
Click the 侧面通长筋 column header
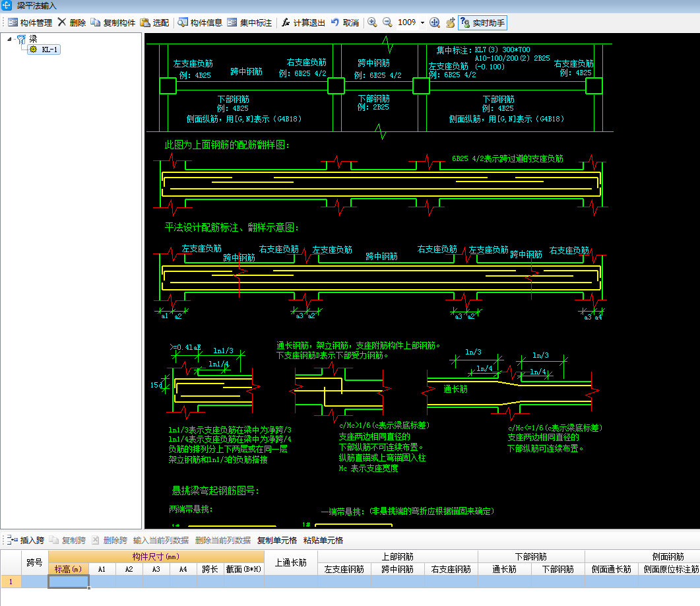tap(612, 570)
